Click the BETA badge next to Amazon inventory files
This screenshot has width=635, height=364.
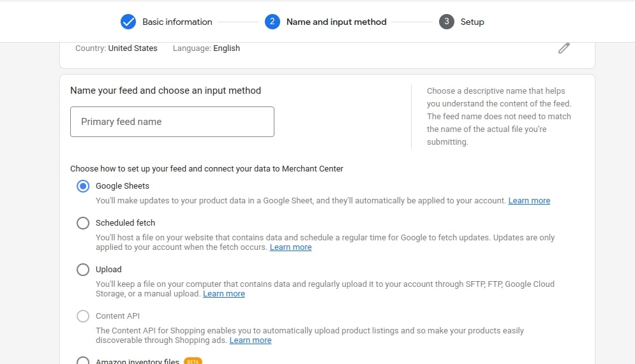193,361
